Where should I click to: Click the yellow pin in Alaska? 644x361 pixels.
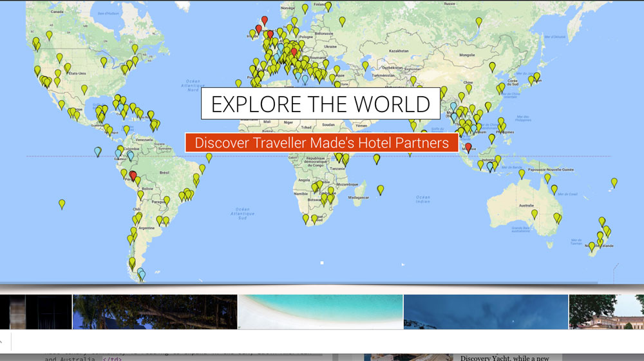tap(48, 35)
